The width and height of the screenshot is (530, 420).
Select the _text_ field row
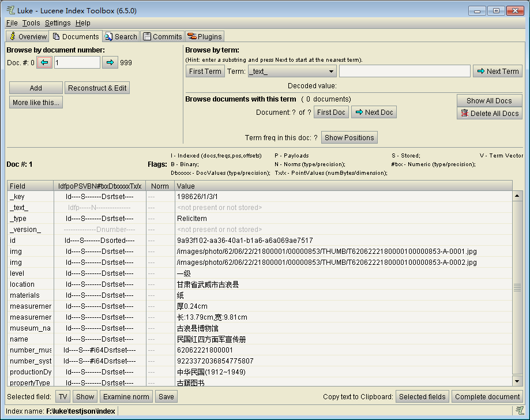pos(260,208)
